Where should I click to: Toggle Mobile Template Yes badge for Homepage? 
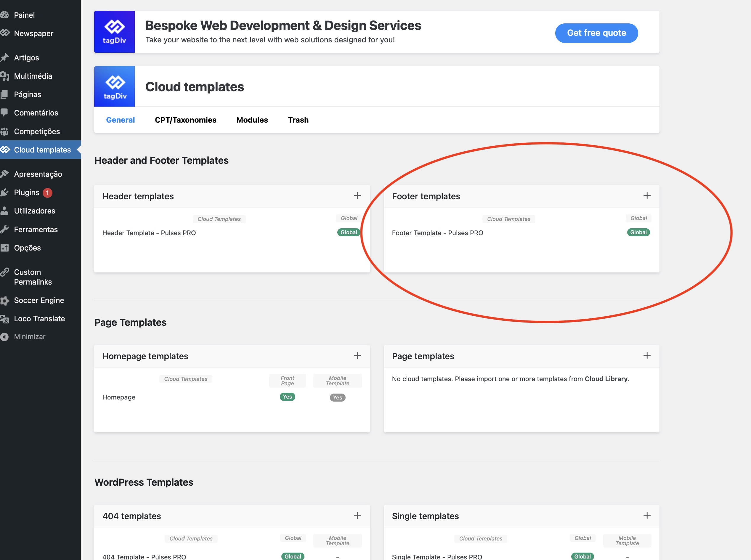tap(338, 398)
